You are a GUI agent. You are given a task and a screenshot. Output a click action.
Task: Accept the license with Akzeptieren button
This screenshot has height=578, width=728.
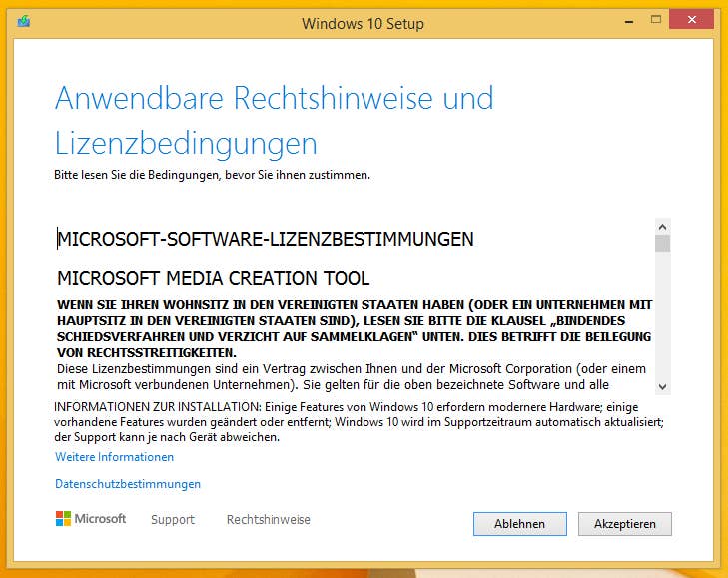[624, 524]
